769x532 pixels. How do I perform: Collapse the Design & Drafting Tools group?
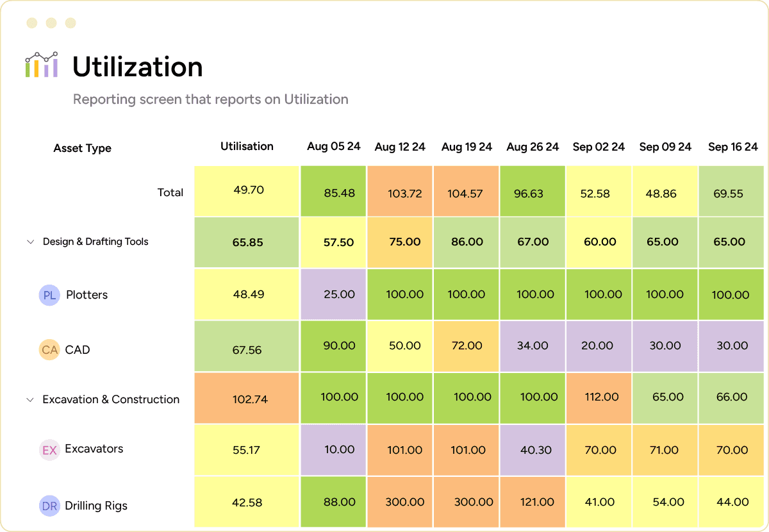pyautogui.click(x=30, y=242)
